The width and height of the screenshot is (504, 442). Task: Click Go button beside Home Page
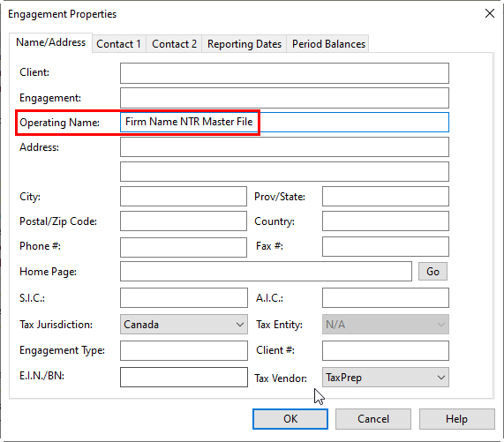(433, 272)
